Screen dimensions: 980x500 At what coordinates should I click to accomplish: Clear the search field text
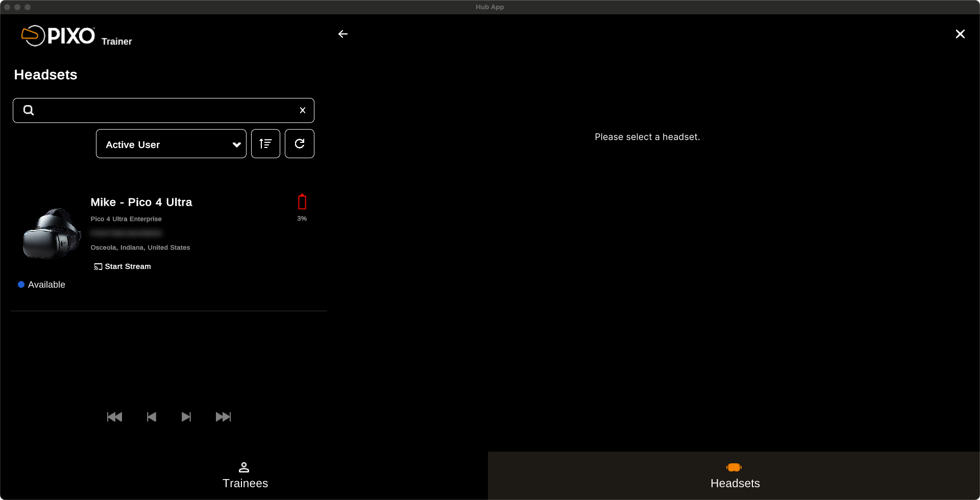tap(303, 110)
